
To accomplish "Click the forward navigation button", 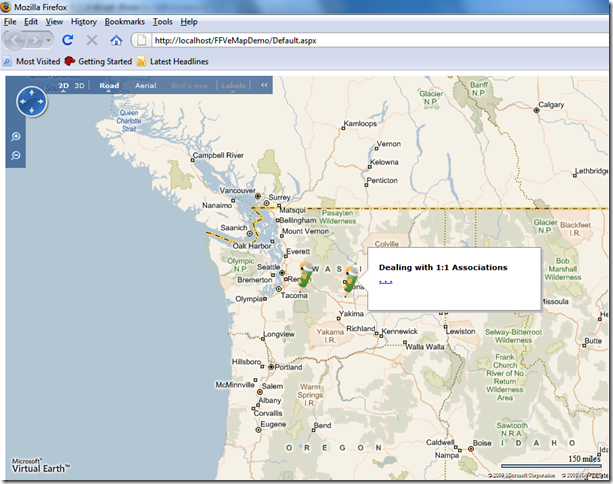I will click(35, 40).
